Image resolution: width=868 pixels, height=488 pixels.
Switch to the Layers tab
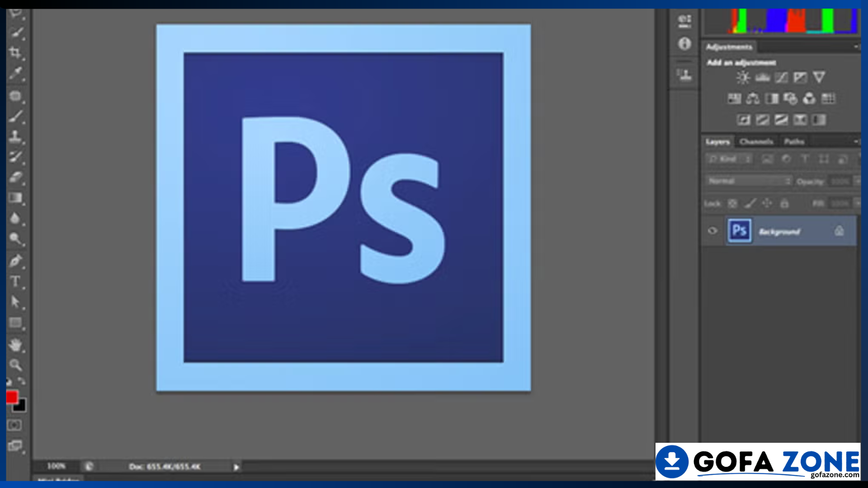[717, 142]
